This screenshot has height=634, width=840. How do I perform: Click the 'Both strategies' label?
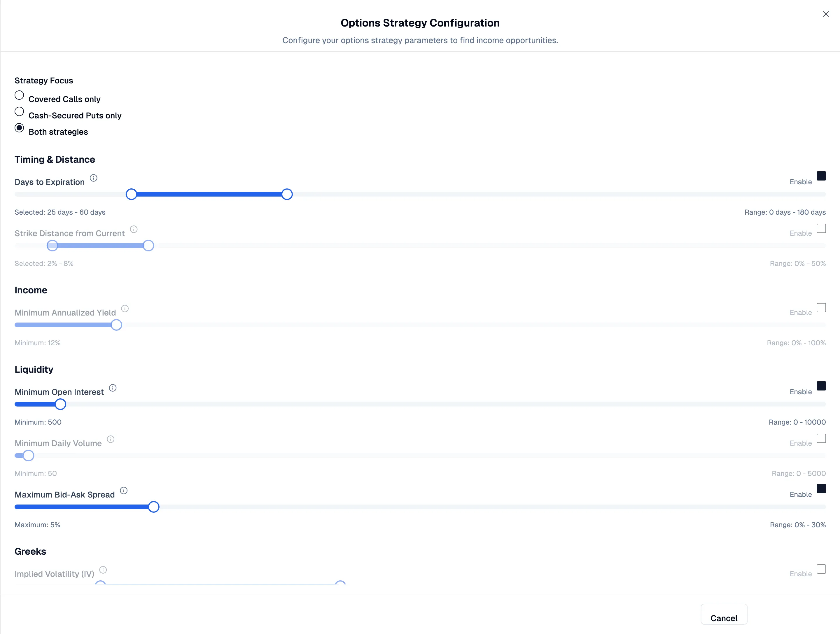pyautogui.click(x=58, y=132)
